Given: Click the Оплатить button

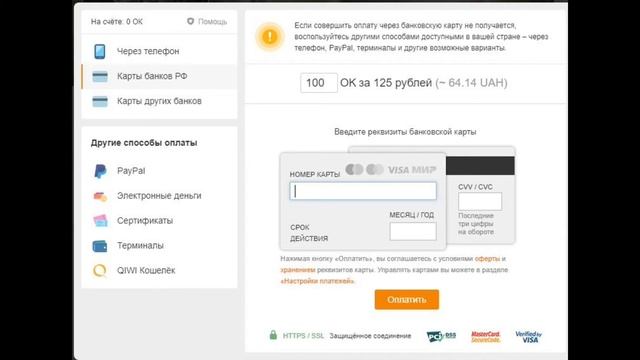Looking at the screenshot, I should click(x=407, y=300).
